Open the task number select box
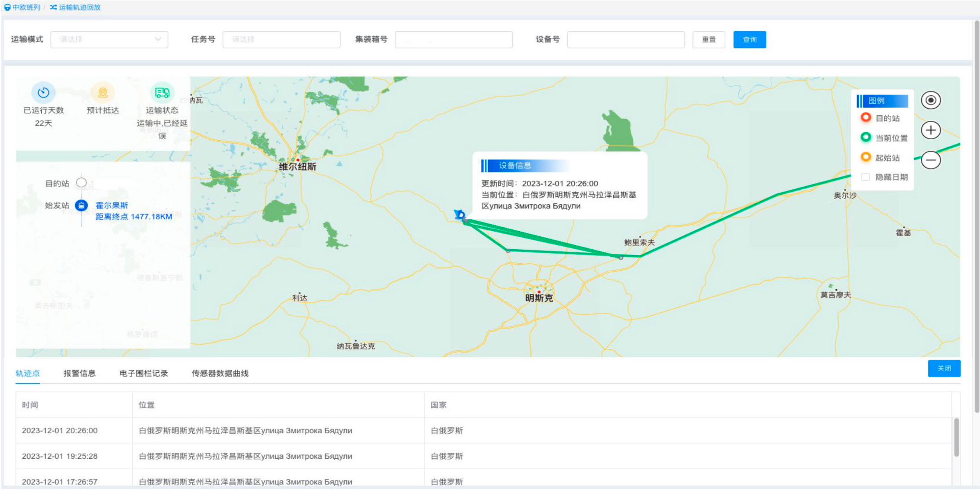This screenshot has height=494, width=980. [281, 40]
